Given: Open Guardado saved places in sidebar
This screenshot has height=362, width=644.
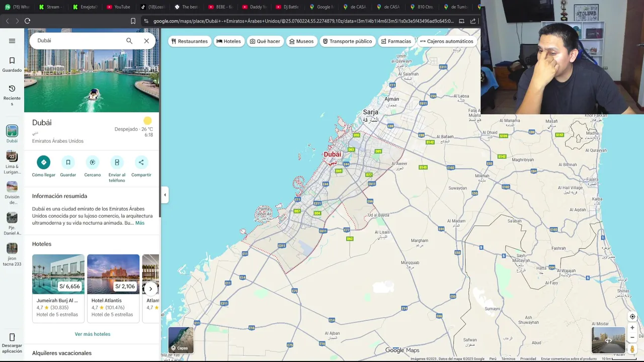Looking at the screenshot, I should 12,64.
